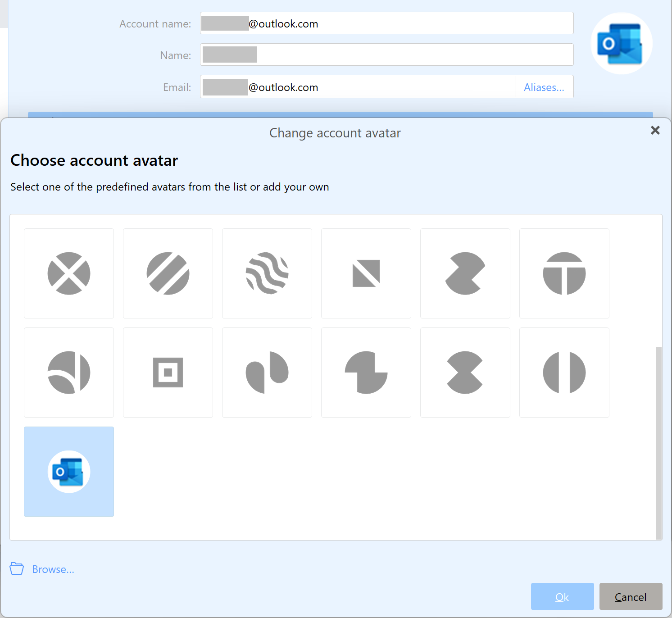Pick the wavy lines circle avatar
672x618 pixels.
pos(267,273)
